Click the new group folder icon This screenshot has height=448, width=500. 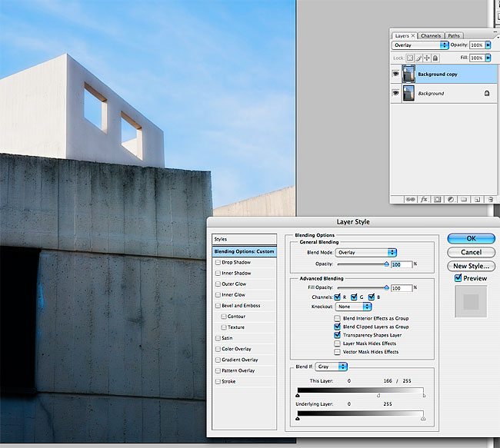coord(463,199)
